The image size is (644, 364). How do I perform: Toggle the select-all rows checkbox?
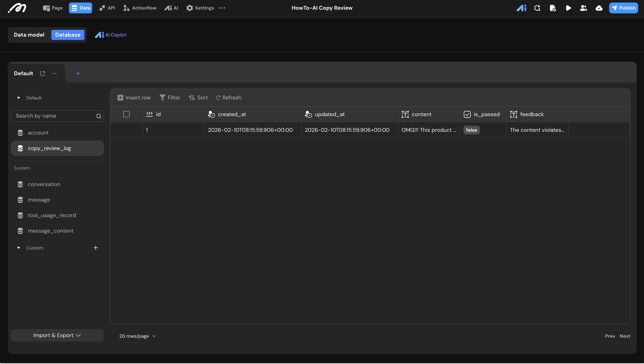pyautogui.click(x=126, y=114)
